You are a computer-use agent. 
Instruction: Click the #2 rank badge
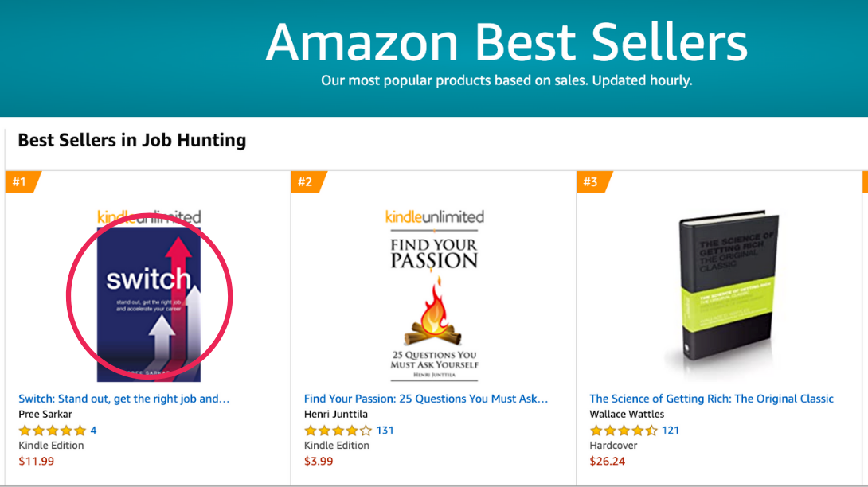pyautogui.click(x=306, y=182)
